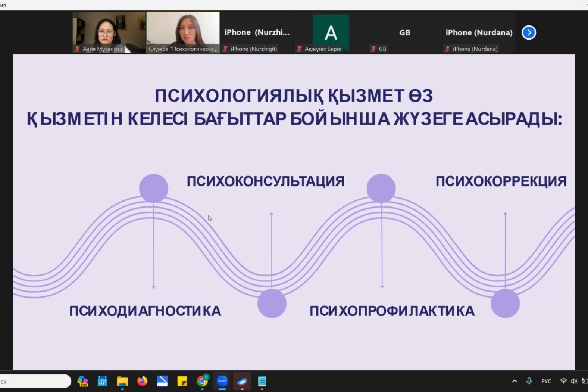Open the Calendar app in taskbar
This screenshot has width=588, height=392.
(x=102, y=381)
